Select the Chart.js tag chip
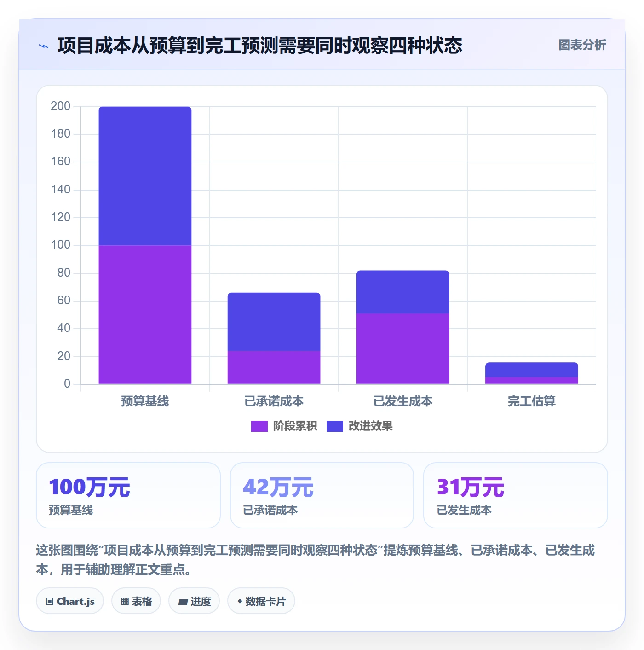 pyautogui.click(x=70, y=601)
